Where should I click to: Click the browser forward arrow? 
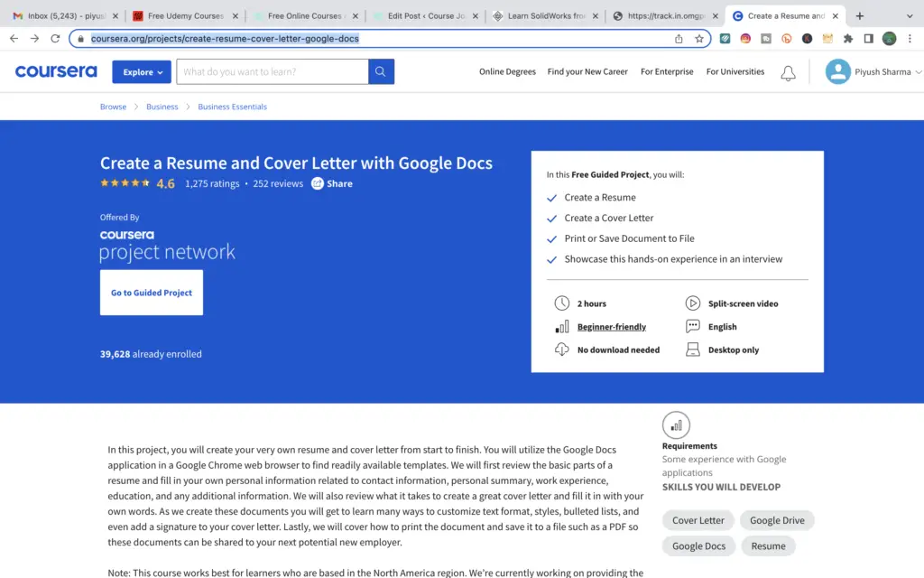point(35,38)
